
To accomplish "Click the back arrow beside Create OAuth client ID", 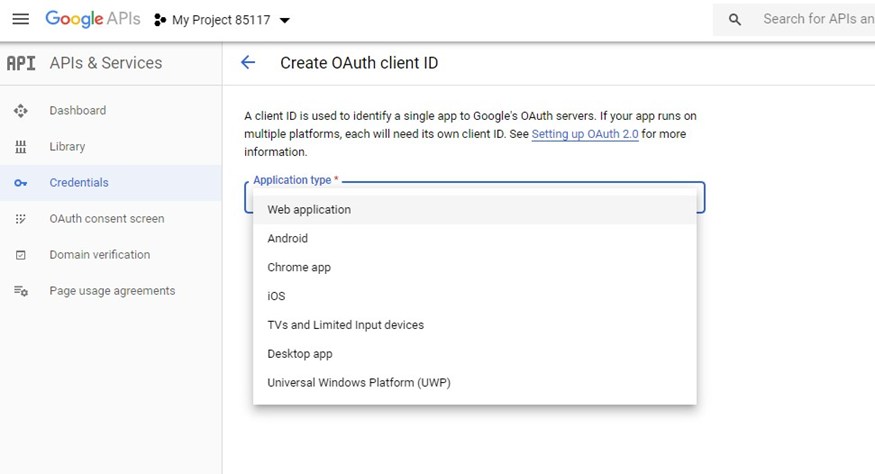I will click(x=248, y=63).
